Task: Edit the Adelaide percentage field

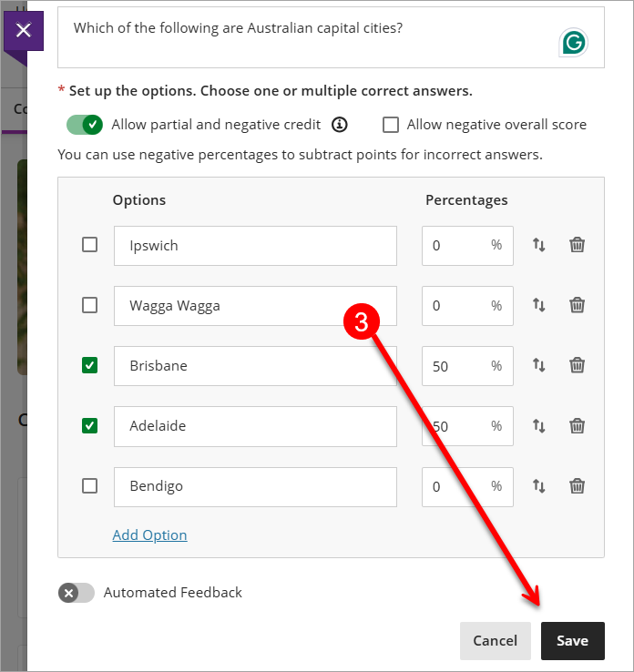Action: tap(467, 426)
